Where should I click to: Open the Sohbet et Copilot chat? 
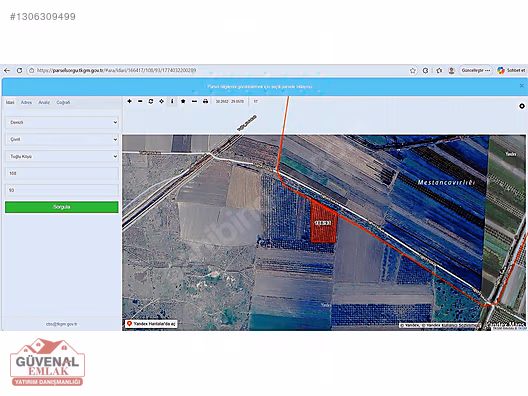point(512,70)
